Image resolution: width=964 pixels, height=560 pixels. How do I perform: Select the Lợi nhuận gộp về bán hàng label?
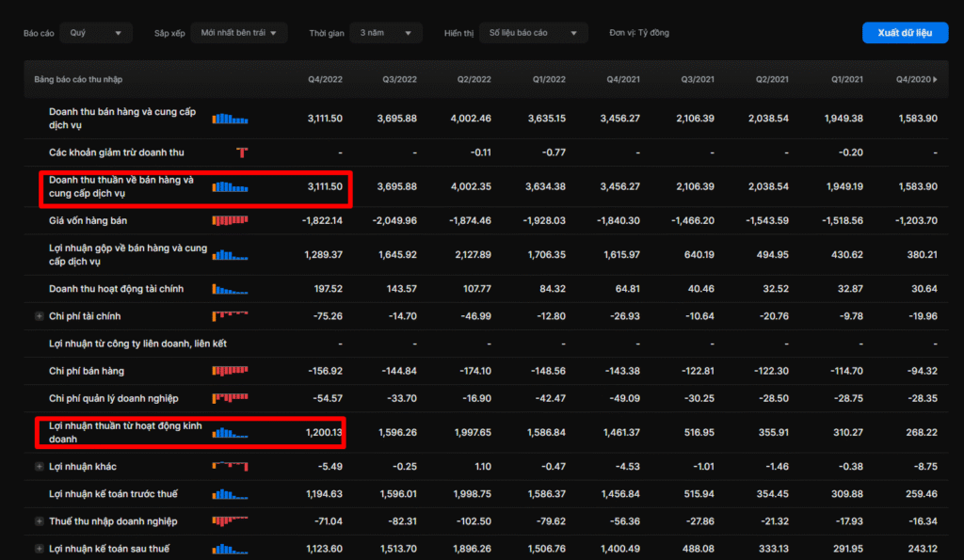point(128,254)
